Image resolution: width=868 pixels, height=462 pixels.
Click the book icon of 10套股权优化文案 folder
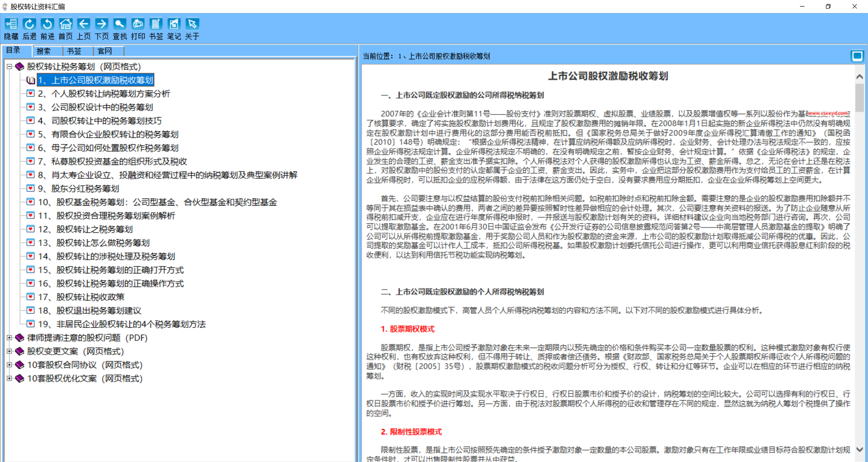point(20,378)
